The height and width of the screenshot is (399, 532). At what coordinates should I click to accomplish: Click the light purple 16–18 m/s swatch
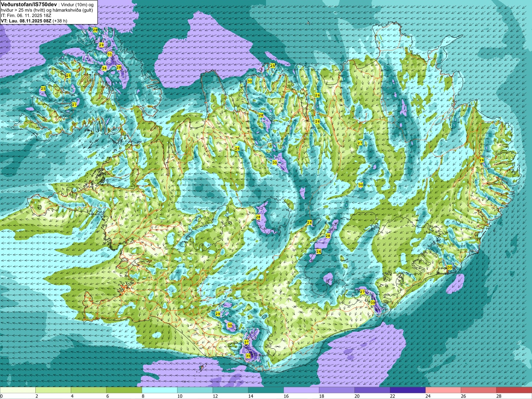[301, 390]
